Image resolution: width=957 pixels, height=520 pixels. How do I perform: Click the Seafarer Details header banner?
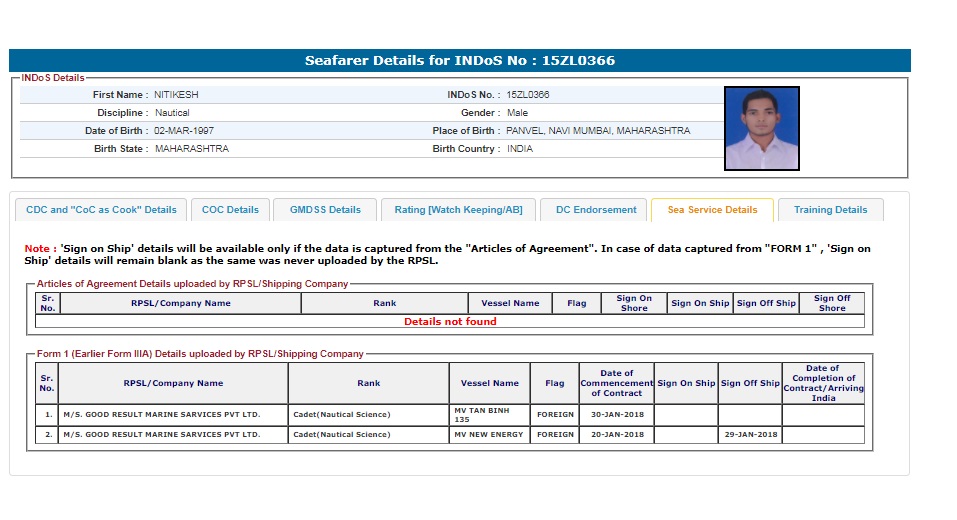[x=460, y=61]
